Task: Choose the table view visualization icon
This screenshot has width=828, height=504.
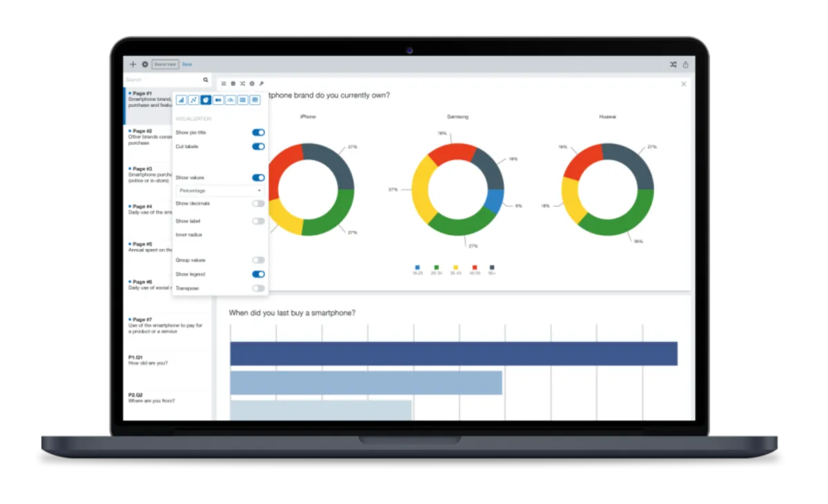Action: point(255,100)
